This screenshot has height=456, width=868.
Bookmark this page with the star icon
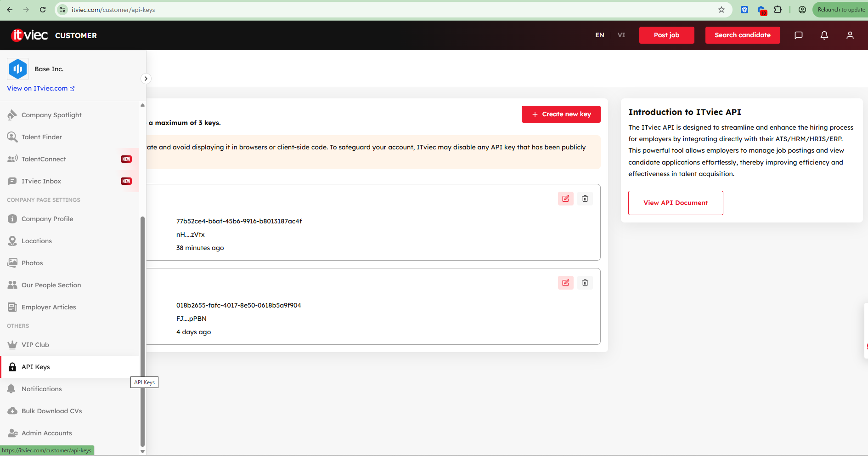[721, 10]
